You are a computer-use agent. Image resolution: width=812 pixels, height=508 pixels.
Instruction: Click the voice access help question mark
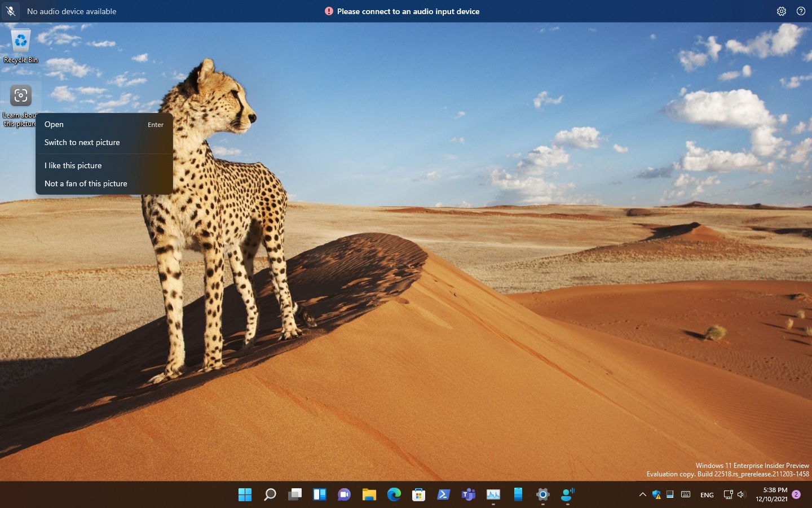pos(801,11)
